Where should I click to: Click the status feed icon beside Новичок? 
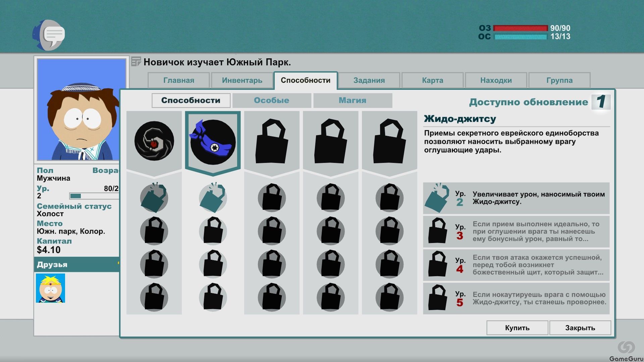click(136, 62)
